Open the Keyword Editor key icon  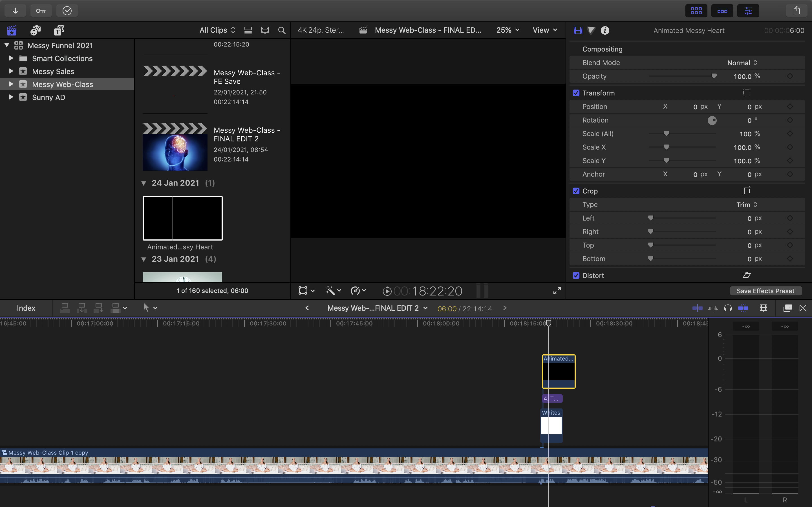pyautogui.click(x=41, y=11)
